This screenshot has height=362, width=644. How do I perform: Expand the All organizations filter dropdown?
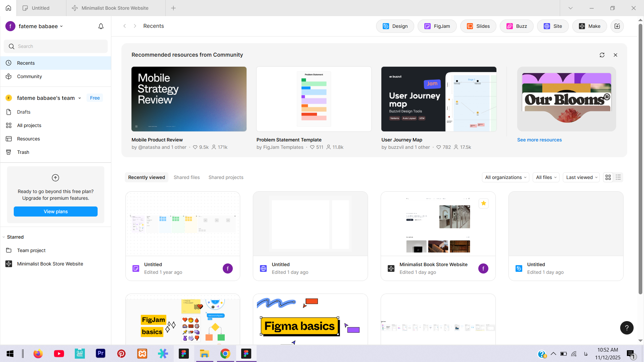click(x=505, y=177)
